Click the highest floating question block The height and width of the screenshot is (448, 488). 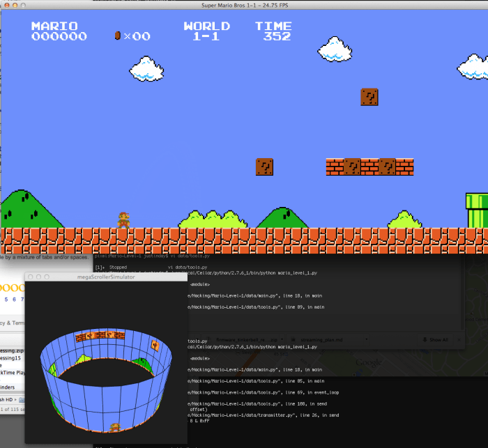[369, 97]
